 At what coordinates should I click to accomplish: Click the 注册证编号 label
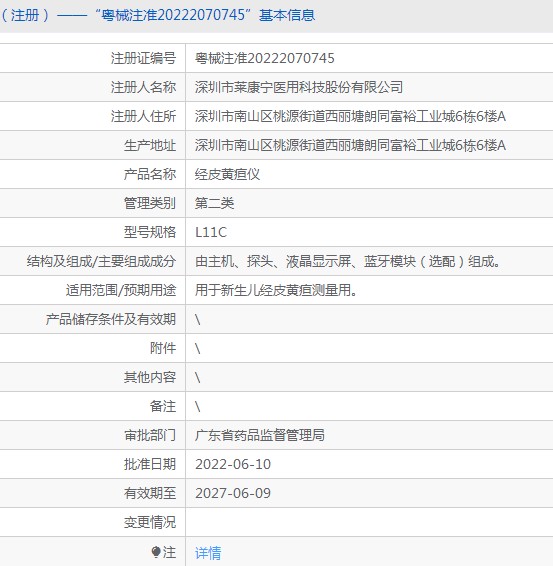point(143,58)
